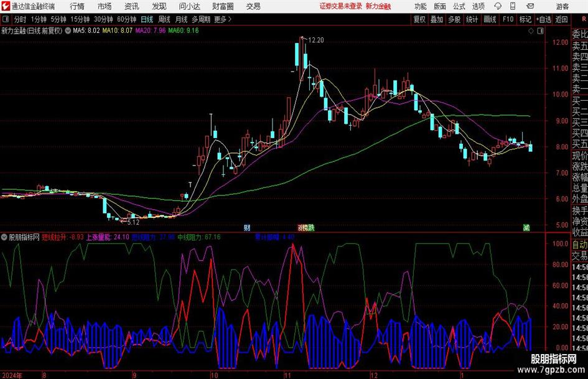Screen dimensions: 588x379
Task: Click the 上涨量能: 24.10 label
Action: [108, 237]
